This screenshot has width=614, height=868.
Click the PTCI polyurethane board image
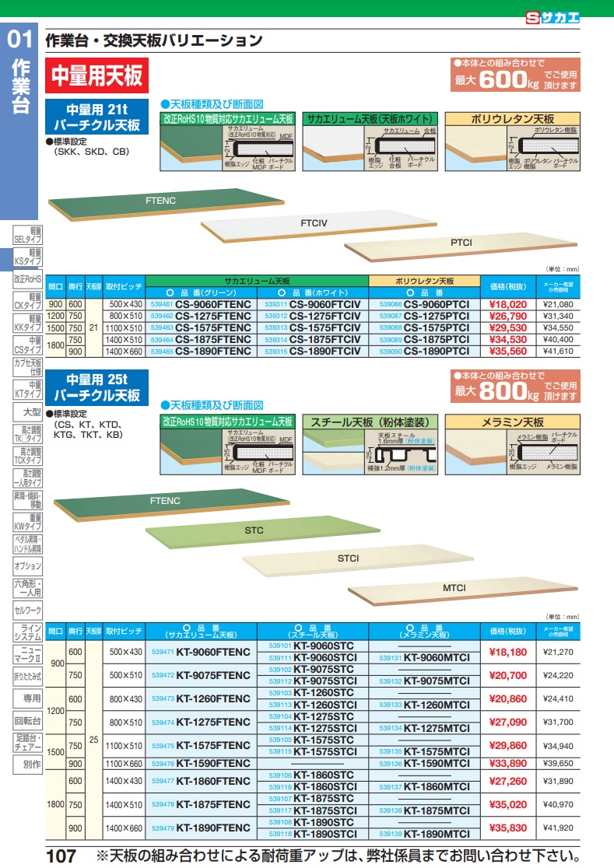(x=461, y=246)
